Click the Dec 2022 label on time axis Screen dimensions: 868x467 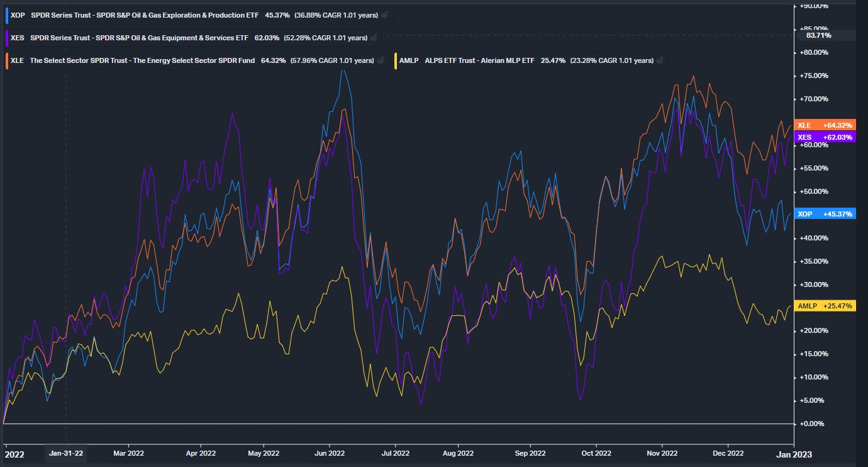coord(728,453)
